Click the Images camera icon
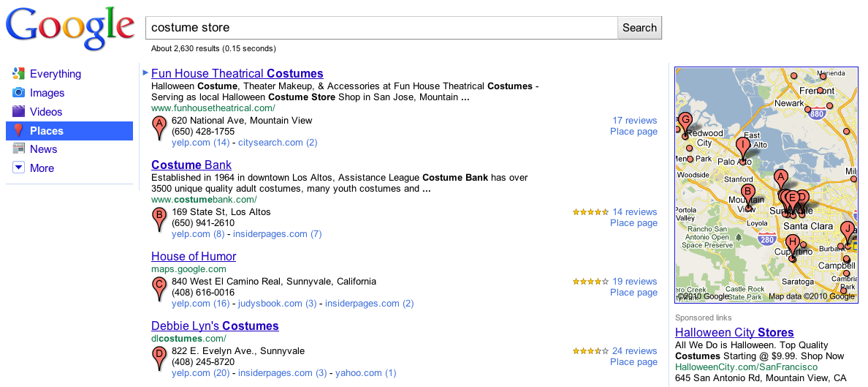 pos(18,93)
